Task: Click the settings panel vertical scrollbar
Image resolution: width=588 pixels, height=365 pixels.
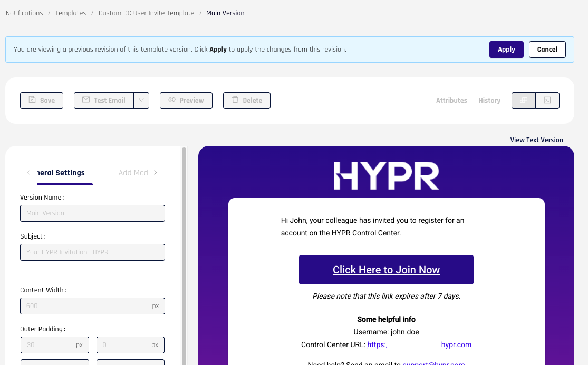Action: tap(184, 253)
